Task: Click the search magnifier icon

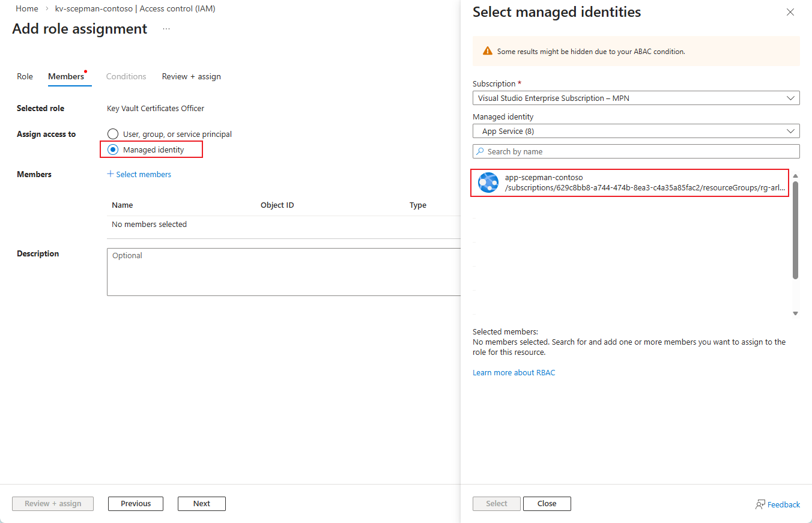Action: [480, 151]
